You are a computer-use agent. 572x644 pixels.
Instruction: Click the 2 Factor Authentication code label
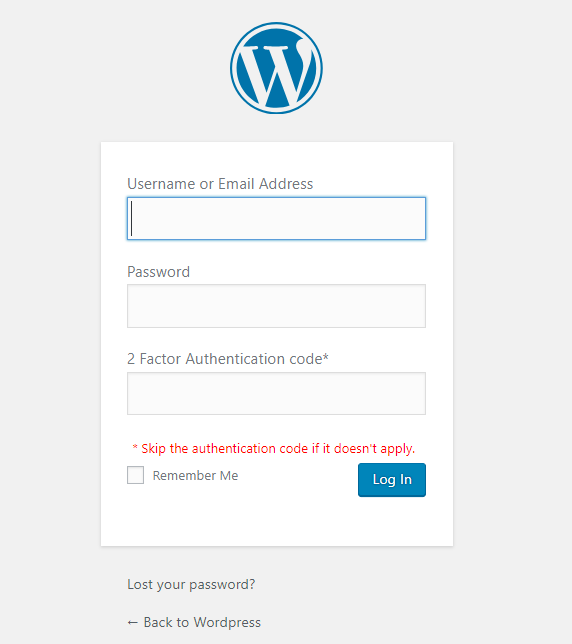pos(228,359)
